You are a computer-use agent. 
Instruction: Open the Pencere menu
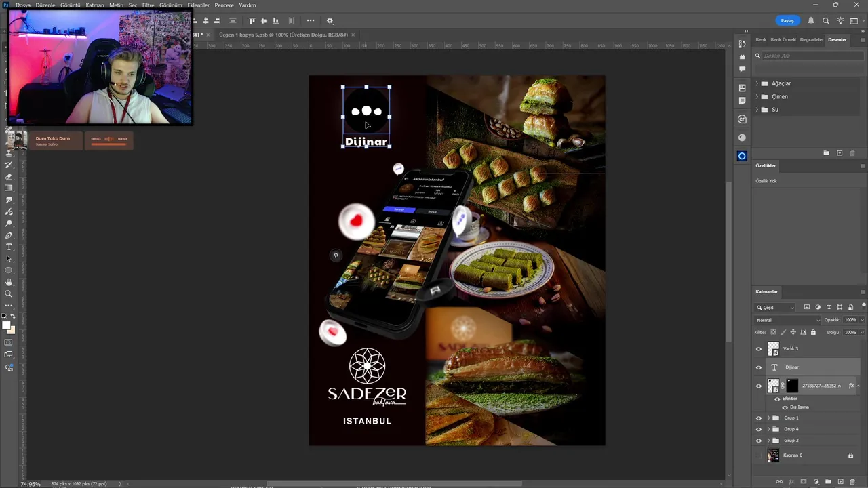pos(224,5)
